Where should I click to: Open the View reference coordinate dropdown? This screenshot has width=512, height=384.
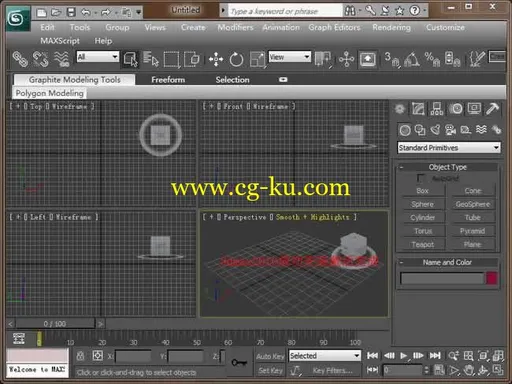pyautogui.click(x=289, y=57)
